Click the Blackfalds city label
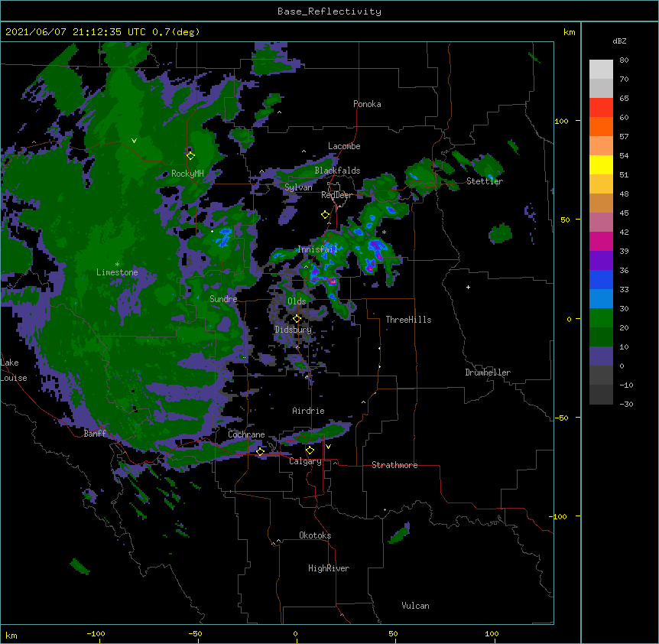The width and height of the screenshot is (659, 644). coord(337,171)
